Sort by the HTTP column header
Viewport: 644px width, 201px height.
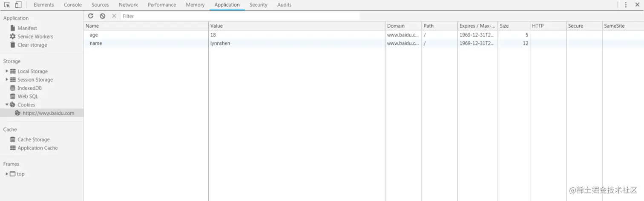pyautogui.click(x=548, y=26)
